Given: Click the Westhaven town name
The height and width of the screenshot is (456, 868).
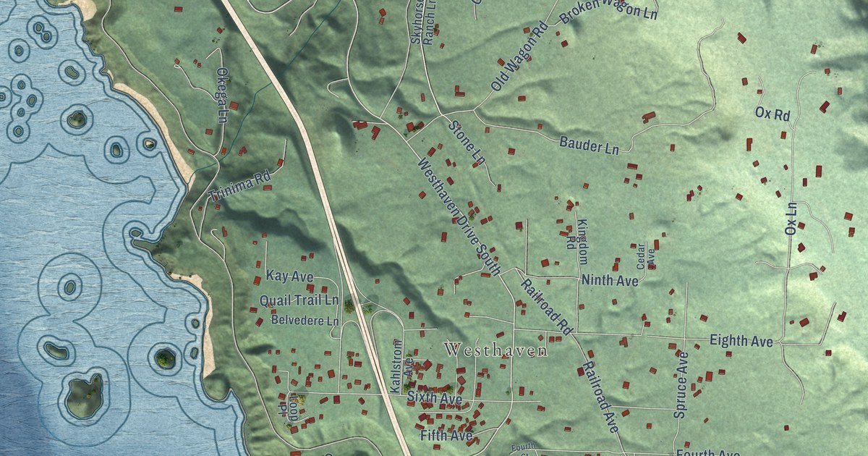Looking at the screenshot, I should 496,350.
